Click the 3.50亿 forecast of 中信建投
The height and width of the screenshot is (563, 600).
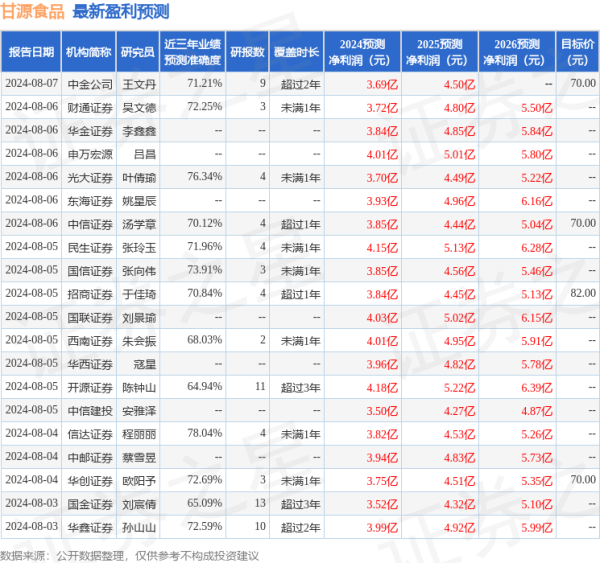tap(382, 411)
